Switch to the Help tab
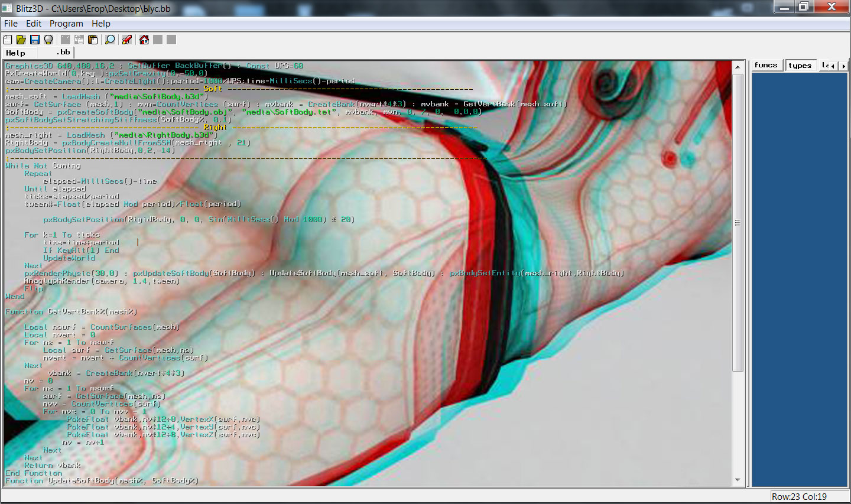Viewport: 851px width, 504px height. 16,53
